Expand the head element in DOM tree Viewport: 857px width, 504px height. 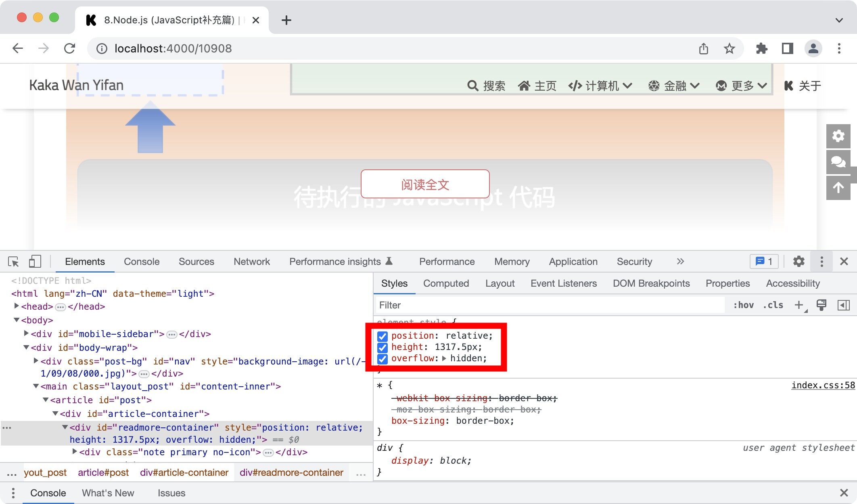pyautogui.click(x=16, y=306)
